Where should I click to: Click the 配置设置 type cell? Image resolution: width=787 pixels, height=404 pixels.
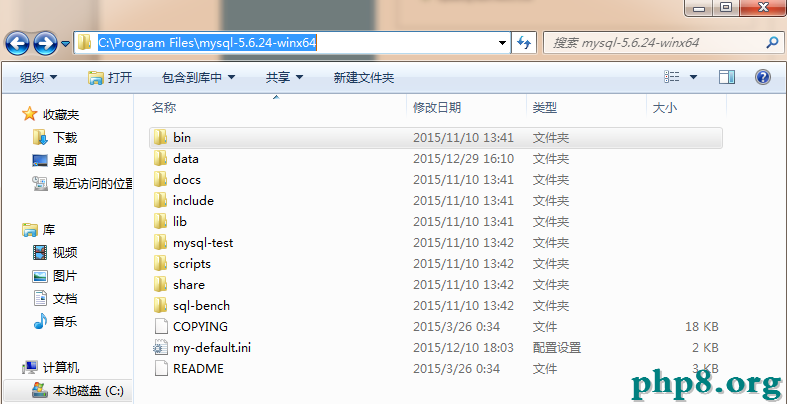557,348
